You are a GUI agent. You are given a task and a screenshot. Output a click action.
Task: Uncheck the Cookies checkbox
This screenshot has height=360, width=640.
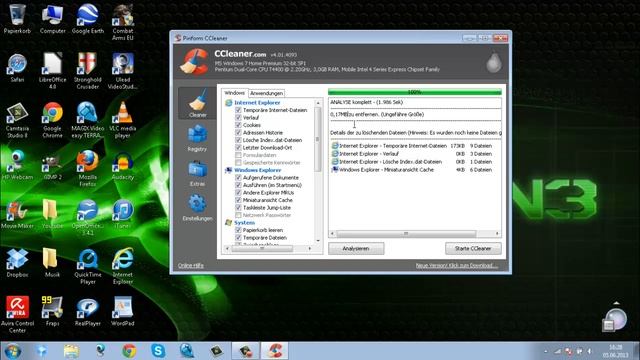238,125
